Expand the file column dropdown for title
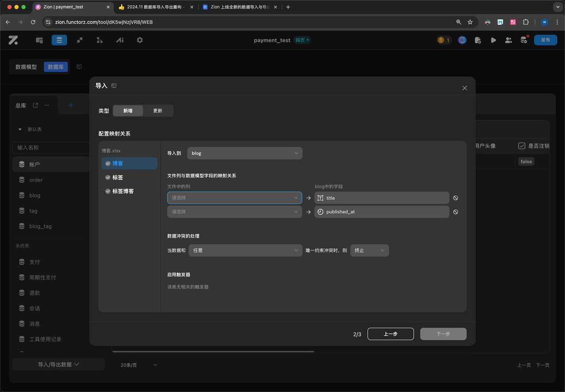565x392 pixels. coord(234,198)
